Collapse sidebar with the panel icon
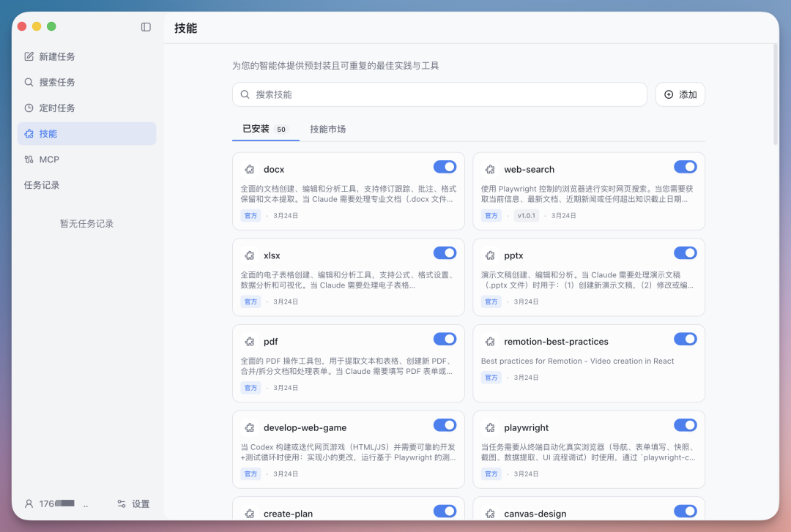 click(145, 26)
